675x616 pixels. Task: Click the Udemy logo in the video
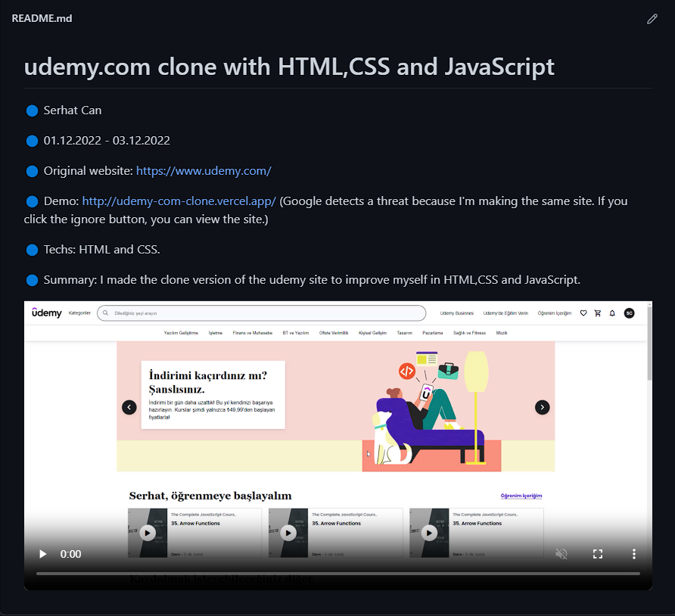[47, 313]
